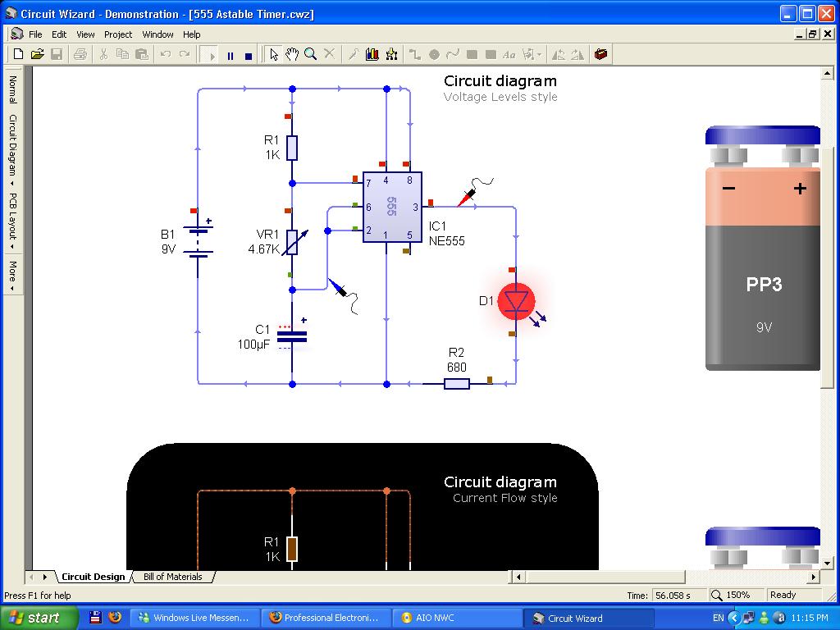Stop the circuit simulation
The height and width of the screenshot is (630, 840).
click(x=249, y=55)
